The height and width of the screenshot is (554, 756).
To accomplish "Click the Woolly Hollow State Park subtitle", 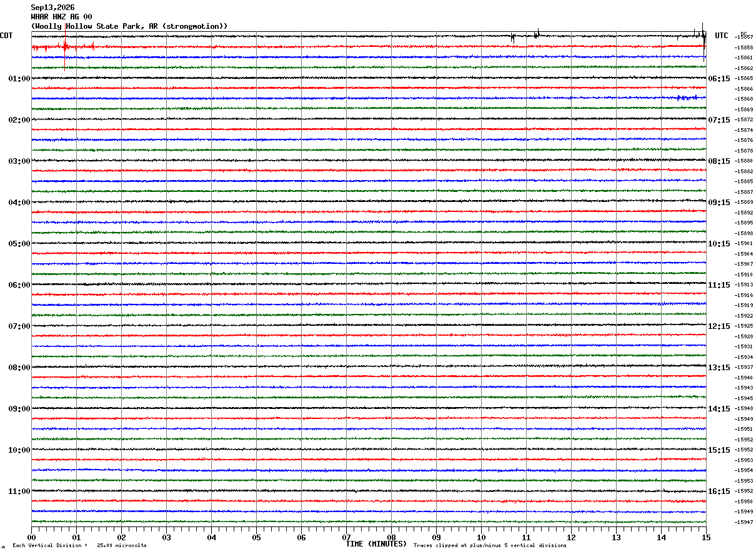I will (x=129, y=26).
